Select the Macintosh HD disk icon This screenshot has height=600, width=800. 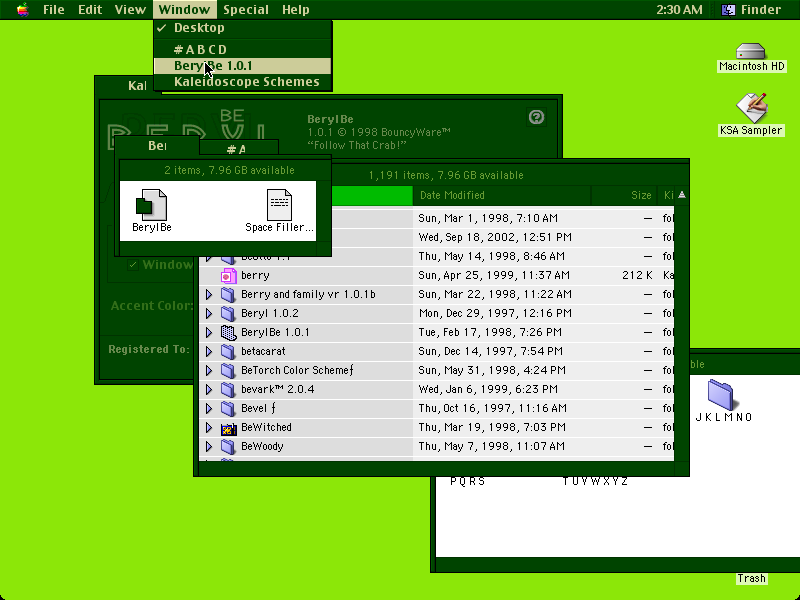(x=751, y=51)
